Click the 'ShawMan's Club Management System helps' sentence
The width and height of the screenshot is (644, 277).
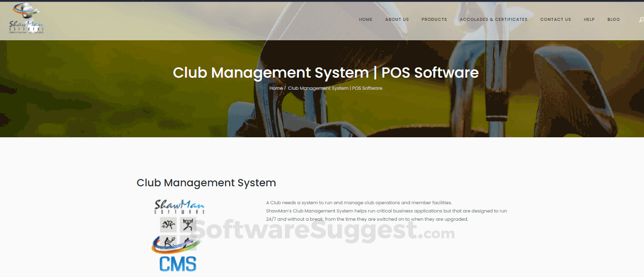pyautogui.click(x=386, y=211)
